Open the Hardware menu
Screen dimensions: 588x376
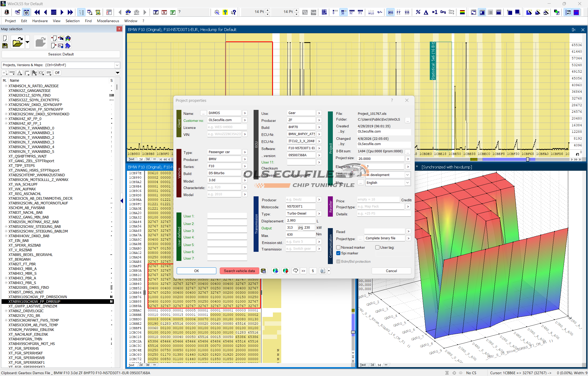(x=40, y=21)
